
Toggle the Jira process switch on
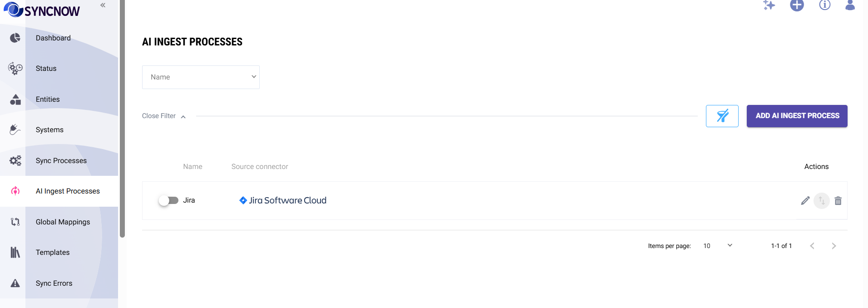tap(168, 200)
